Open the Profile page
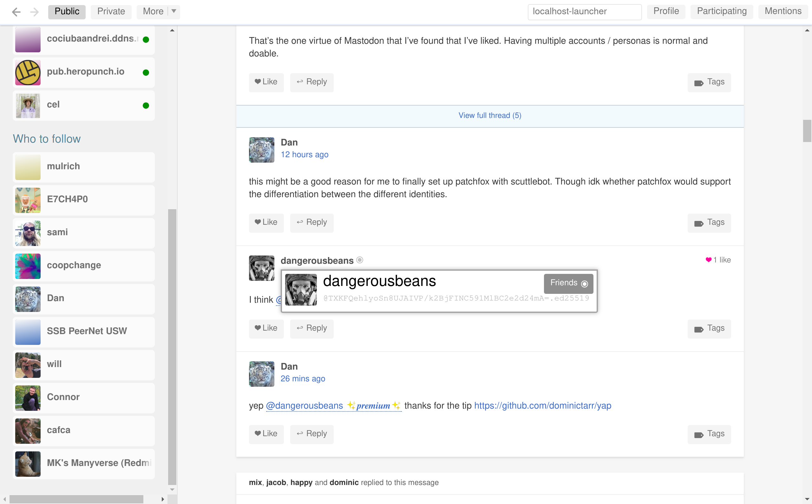The height and width of the screenshot is (504, 812). pos(666,11)
